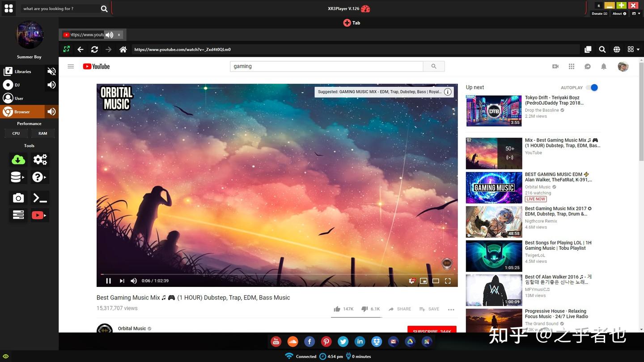
Task: Click the YouTube search button
Action: tap(434, 67)
